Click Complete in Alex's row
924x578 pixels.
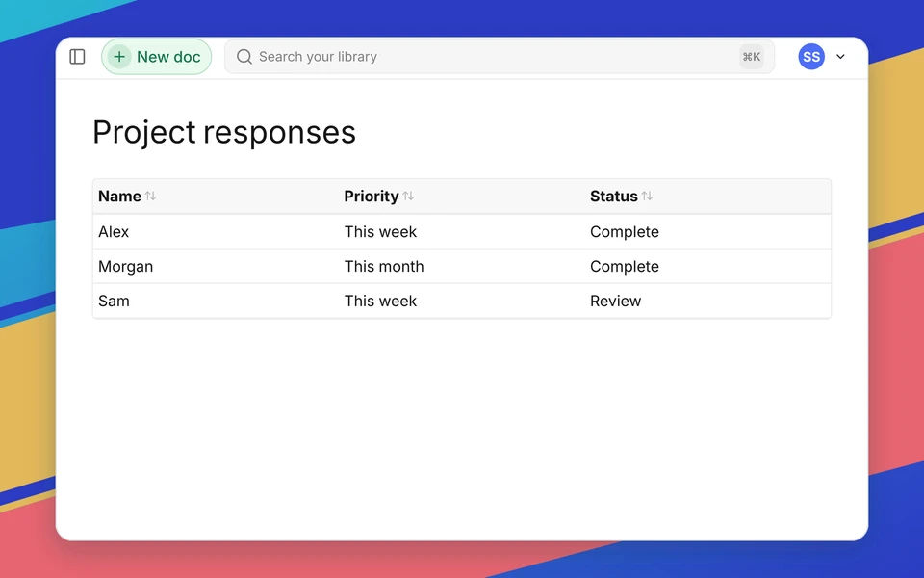coord(625,232)
